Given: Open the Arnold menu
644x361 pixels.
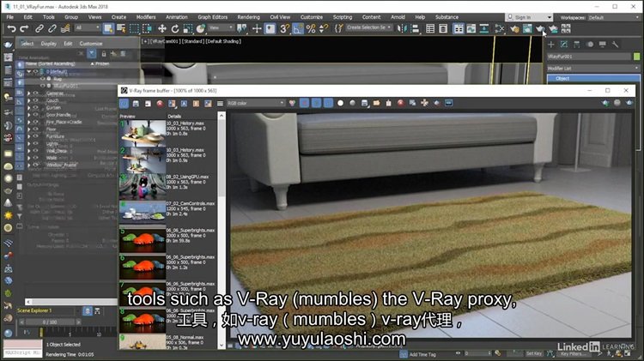Looking at the screenshot, I should [398, 17].
